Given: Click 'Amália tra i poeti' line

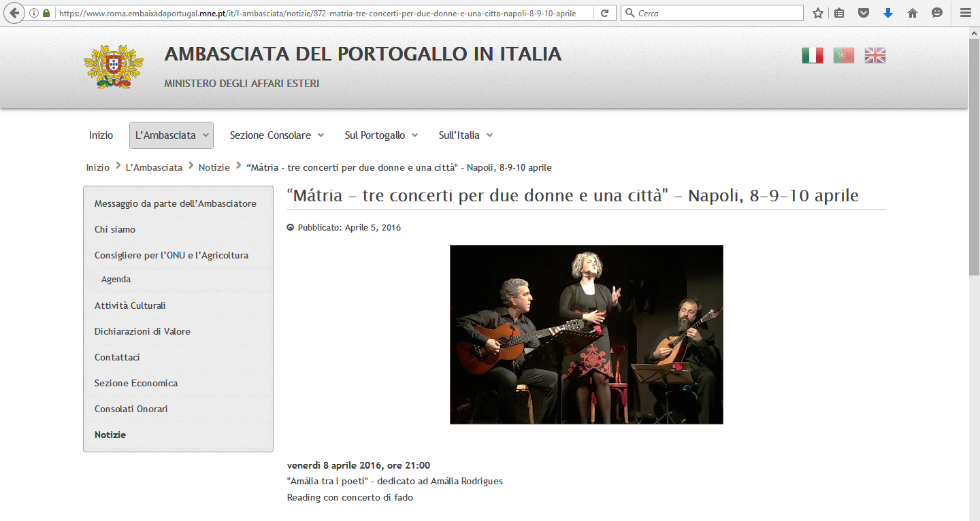Looking at the screenshot, I should point(395,482).
